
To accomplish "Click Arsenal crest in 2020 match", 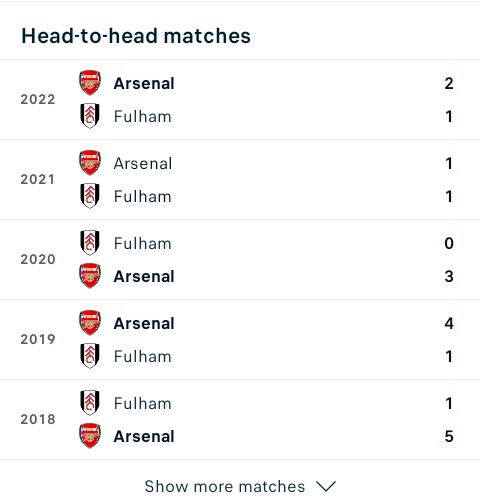I will coord(90,276).
